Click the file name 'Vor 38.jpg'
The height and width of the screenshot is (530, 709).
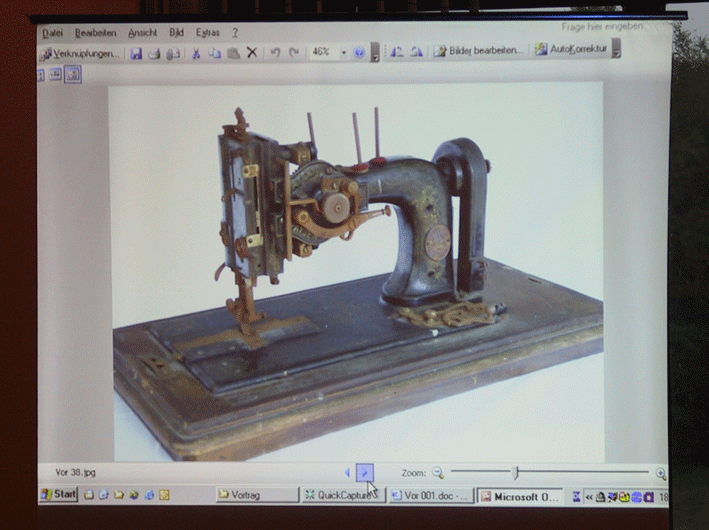(x=76, y=473)
